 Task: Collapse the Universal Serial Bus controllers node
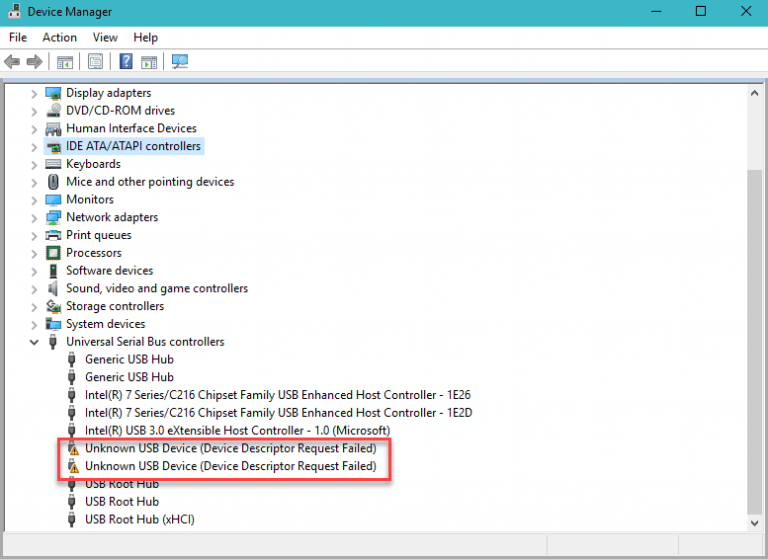click(34, 342)
